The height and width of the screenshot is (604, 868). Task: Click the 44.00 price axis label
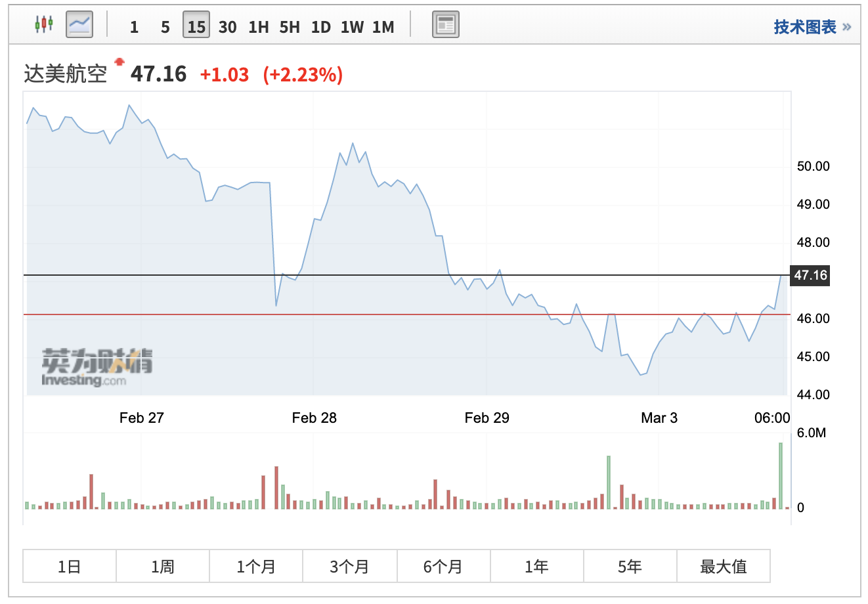point(814,395)
